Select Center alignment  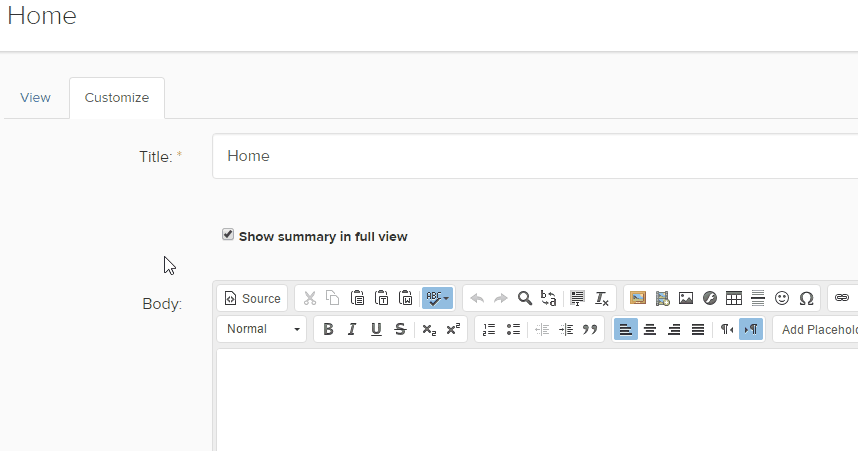pos(650,329)
